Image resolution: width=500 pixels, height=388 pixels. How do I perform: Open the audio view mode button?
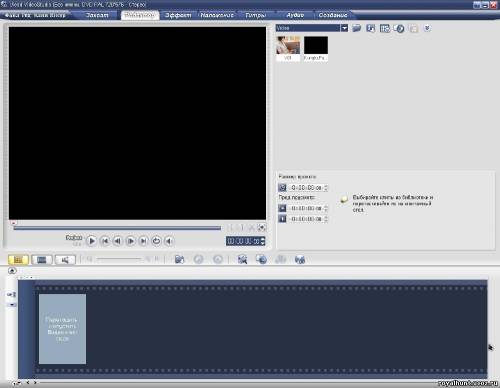[x=65, y=260]
